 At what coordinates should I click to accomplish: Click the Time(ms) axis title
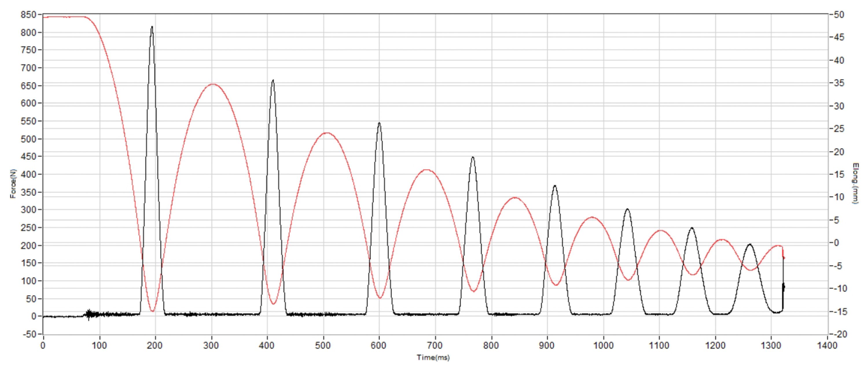pos(433,357)
